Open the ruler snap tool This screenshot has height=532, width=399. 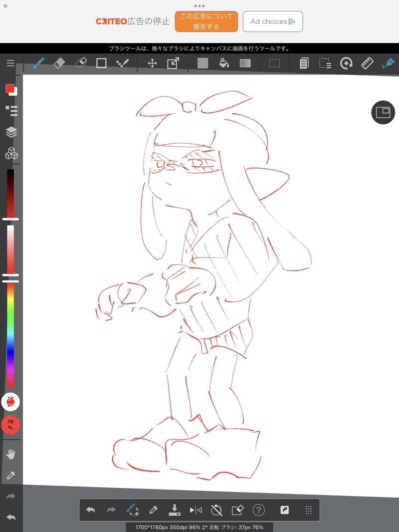[367, 63]
